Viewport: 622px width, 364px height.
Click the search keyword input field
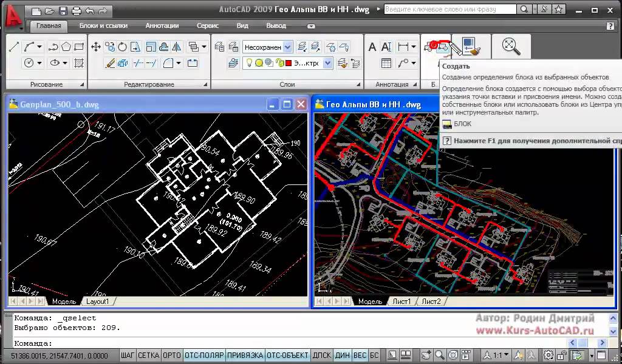[x=450, y=9]
